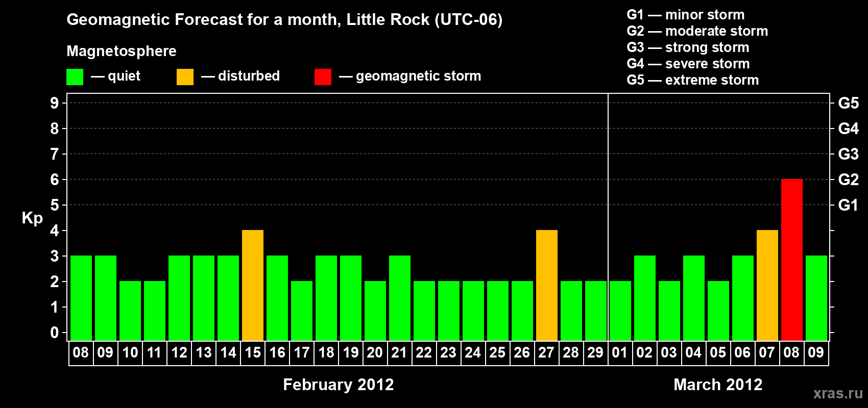Select the orange bar for February 27
Image resolution: width=868 pixels, height=408 pixels.
click(x=547, y=286)
